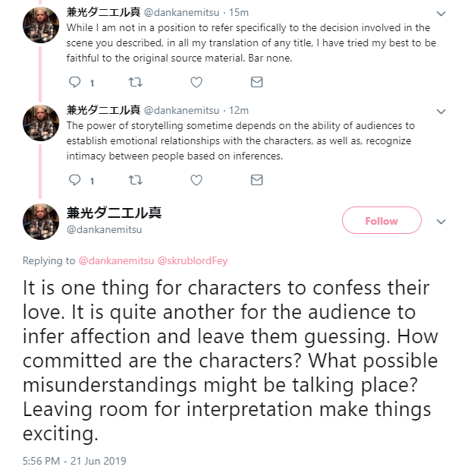Screen dimensions: 471x476
Task: Like the 'power of storytelling' tweet
Action: tap(196, 180)
